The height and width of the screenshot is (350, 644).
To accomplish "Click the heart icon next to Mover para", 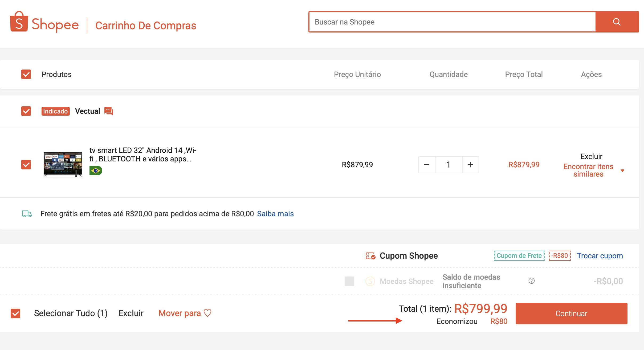I will coord(207,313).
